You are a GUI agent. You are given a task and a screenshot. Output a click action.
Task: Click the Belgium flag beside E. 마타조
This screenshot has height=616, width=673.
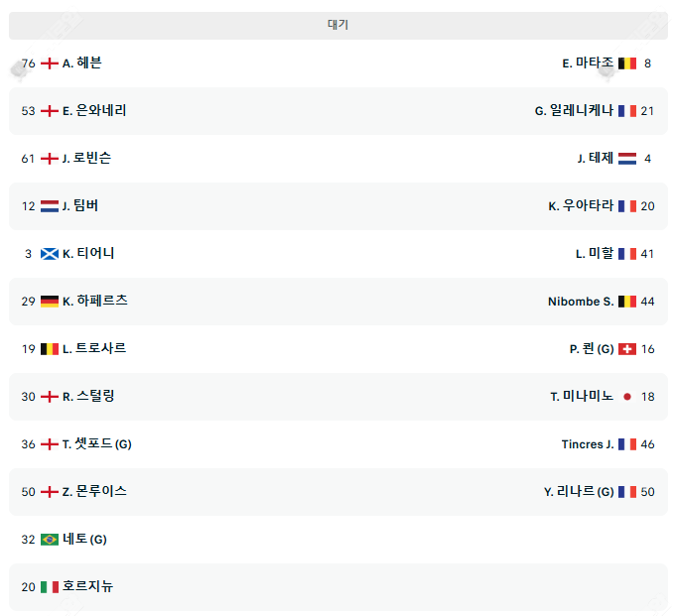pos(627,63)
